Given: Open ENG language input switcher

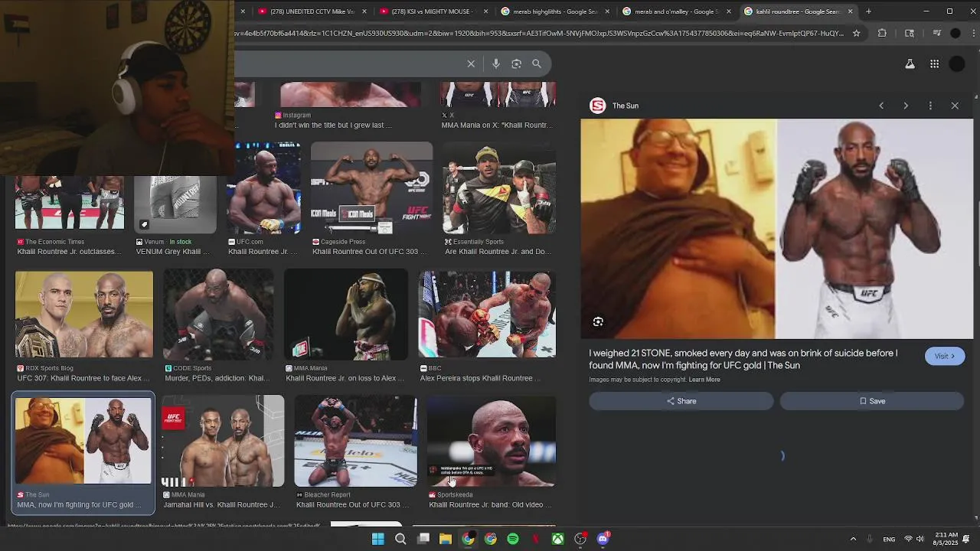Looking at the screenshot, I should [889, 539].
